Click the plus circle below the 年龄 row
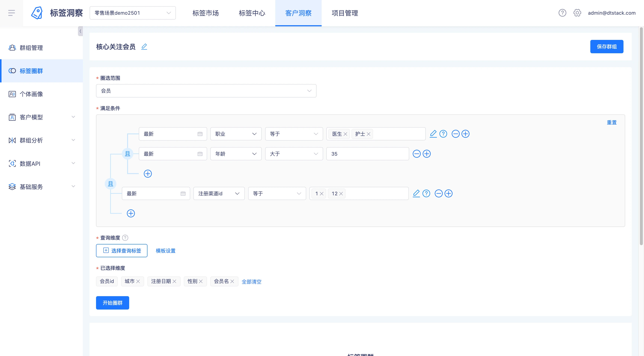The image size is (644, 356). [148, 174]
